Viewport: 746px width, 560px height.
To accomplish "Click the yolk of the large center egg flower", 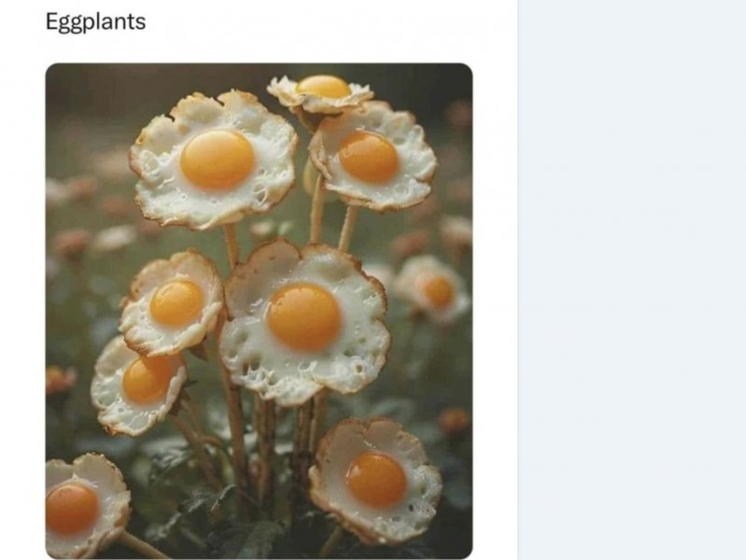I will point(304,315).
